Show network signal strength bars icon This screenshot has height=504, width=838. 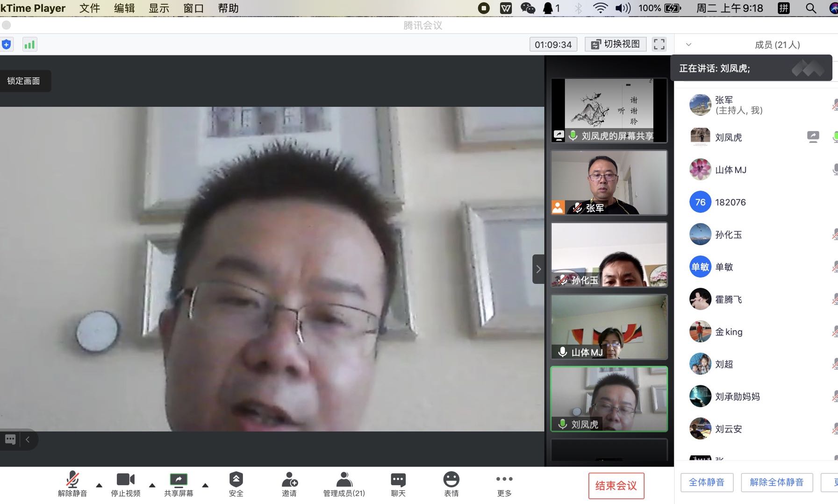click(29, 44)
